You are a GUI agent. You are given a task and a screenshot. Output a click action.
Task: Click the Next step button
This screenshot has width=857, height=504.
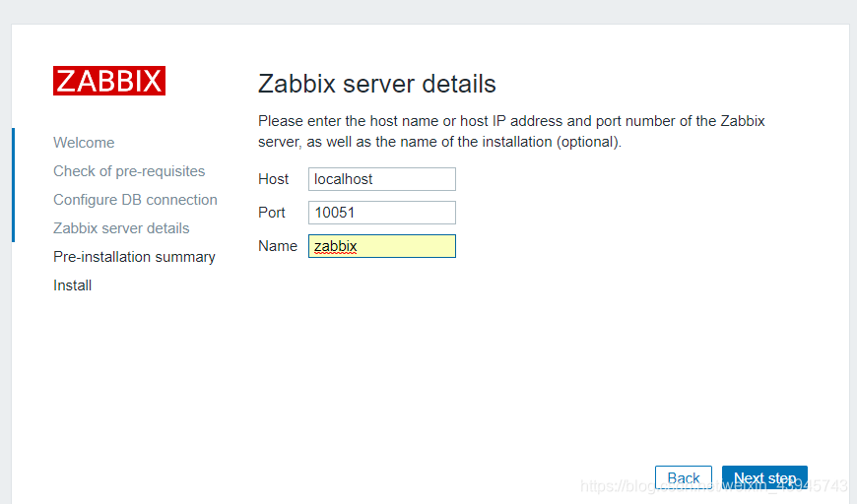(x=764, y=478)
